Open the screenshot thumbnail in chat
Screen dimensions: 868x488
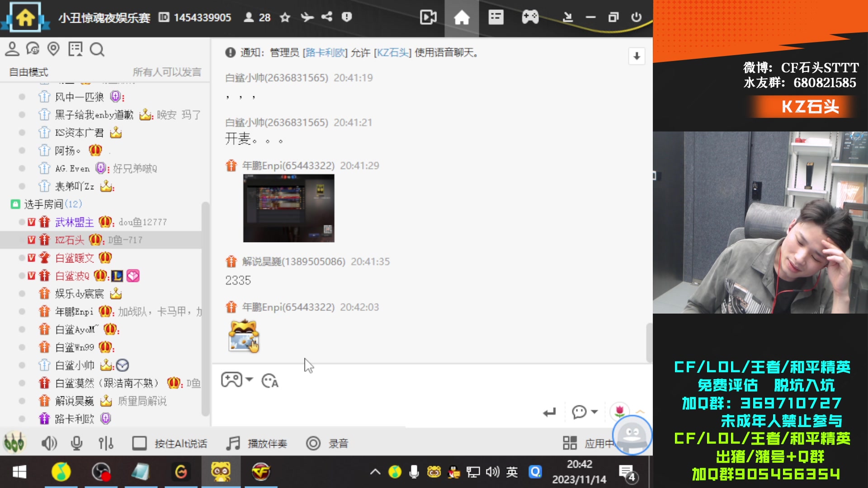coord(288,208)
